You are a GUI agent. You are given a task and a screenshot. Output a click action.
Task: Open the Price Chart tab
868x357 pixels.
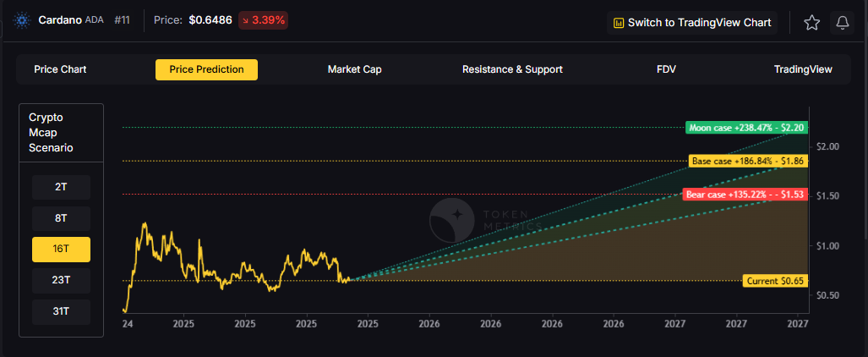coord(60,69)
